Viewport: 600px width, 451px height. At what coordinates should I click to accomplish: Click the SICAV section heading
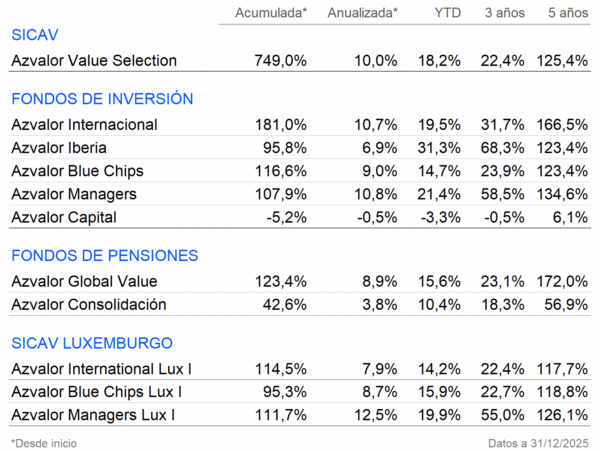coord(36,34)
